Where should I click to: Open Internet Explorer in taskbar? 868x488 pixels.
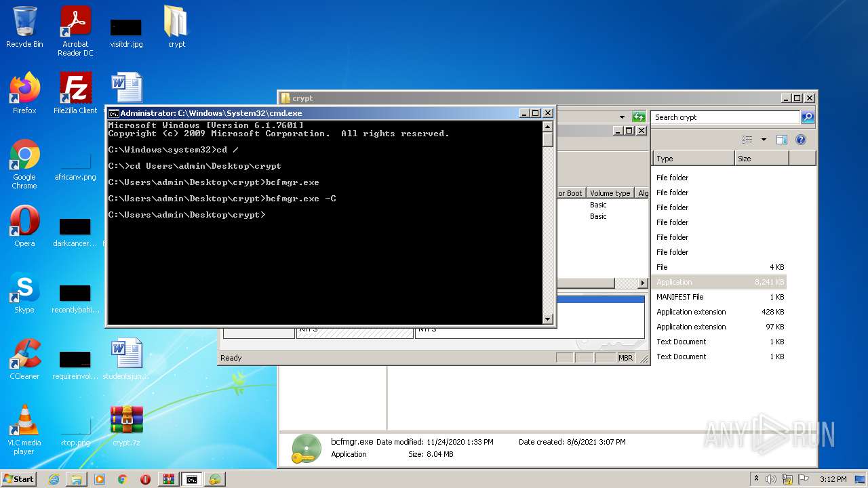point(54,479)
